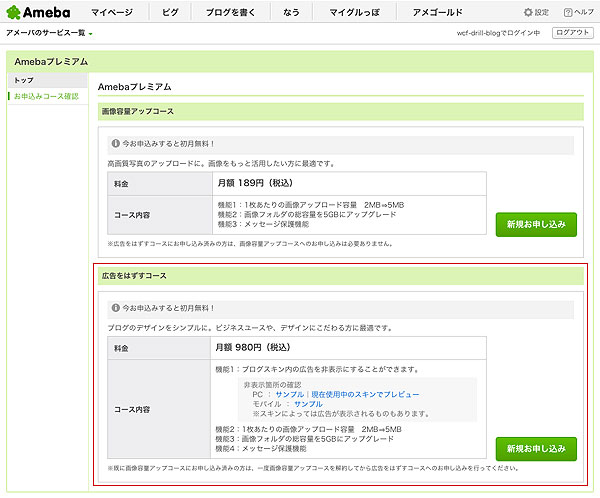This screenshot has width=600, height=498.
Task: Select お申込みコース確認 in the sidebar
Action: (46, 96)
